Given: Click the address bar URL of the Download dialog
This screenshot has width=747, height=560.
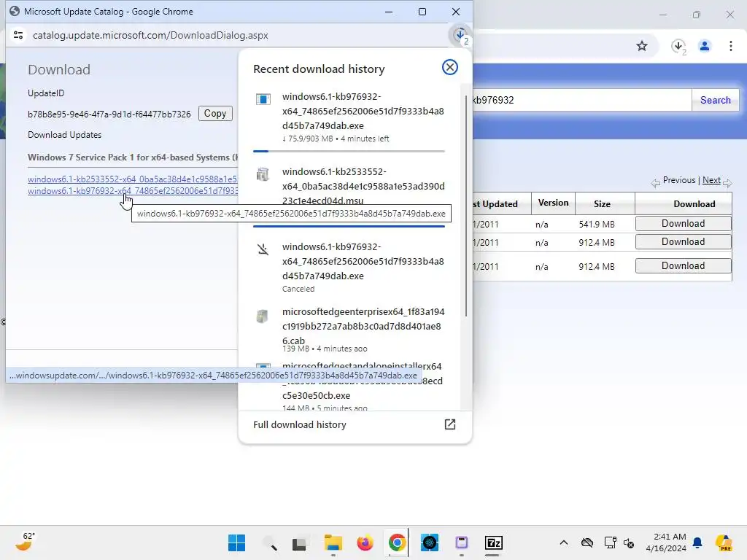Looking at the screenshot, I should pos(150,35).
